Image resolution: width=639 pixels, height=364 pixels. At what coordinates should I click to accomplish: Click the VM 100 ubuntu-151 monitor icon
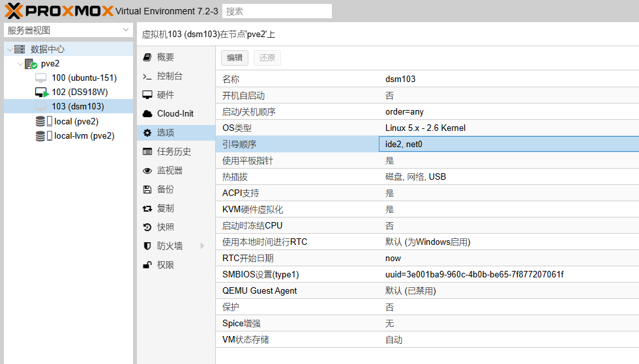tap(40, 77)
